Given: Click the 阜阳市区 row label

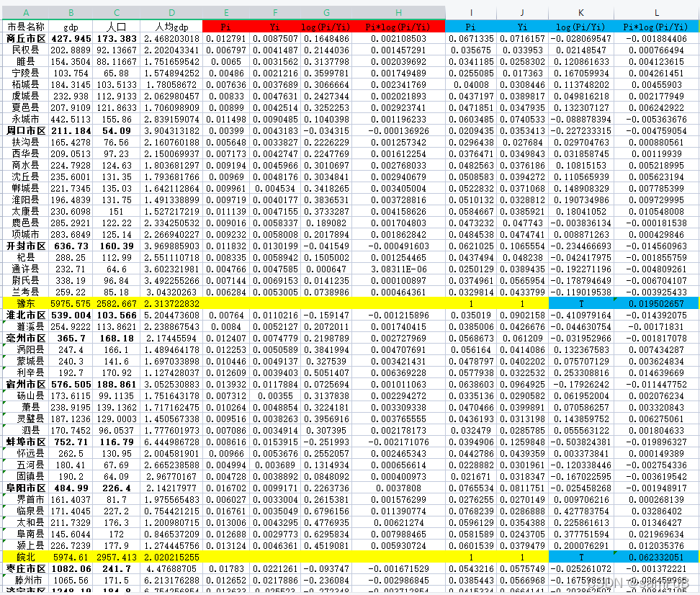Looking at the screenshot, I should pos(26,488).
